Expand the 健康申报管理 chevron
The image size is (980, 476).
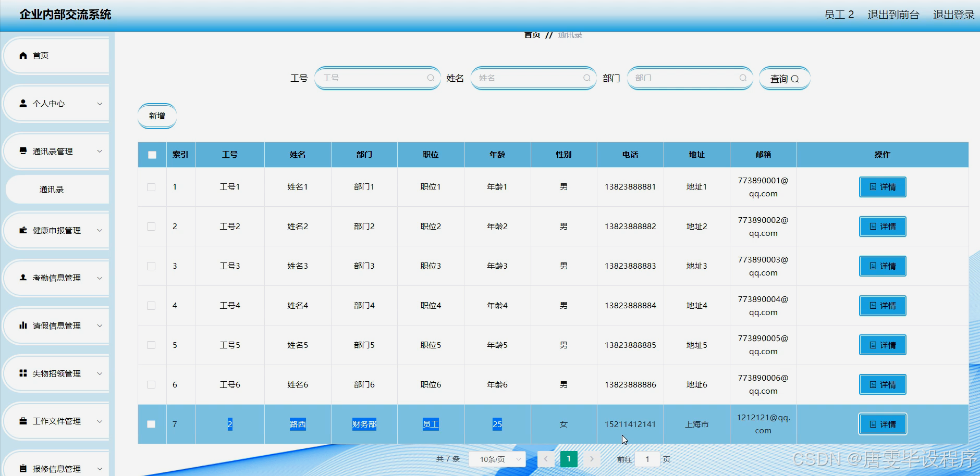(100, 231)
